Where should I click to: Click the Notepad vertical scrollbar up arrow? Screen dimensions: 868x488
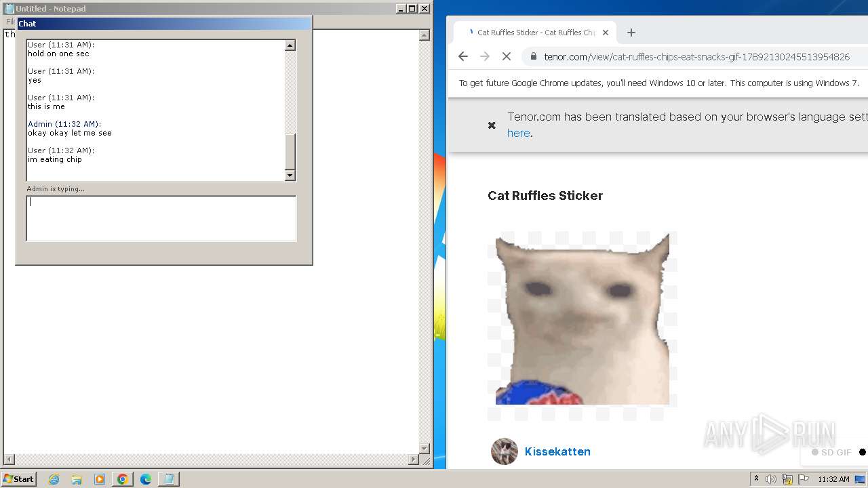[x=425, y=35]
